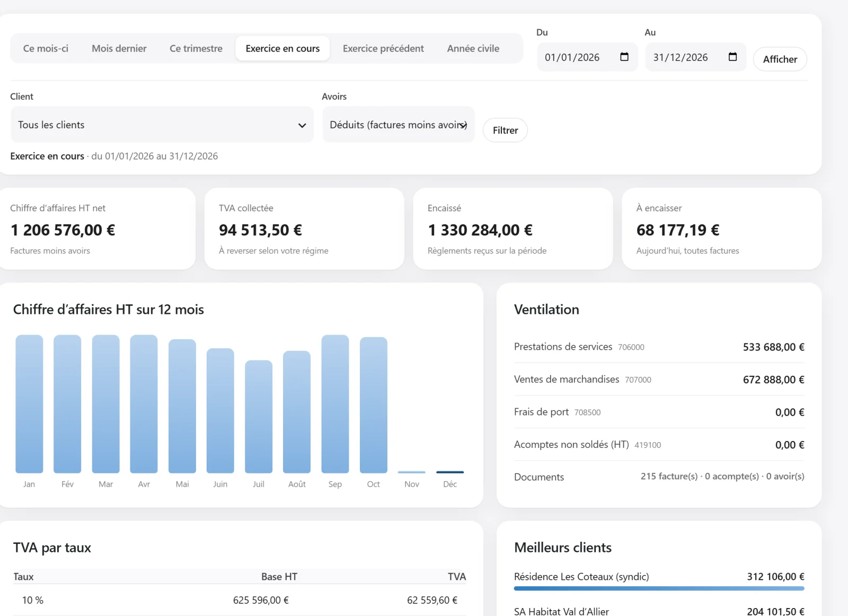Click the Chiffre d'affaires HT net amount
Image resolution: width=848 pixels, height=616 pixels.
63,230
